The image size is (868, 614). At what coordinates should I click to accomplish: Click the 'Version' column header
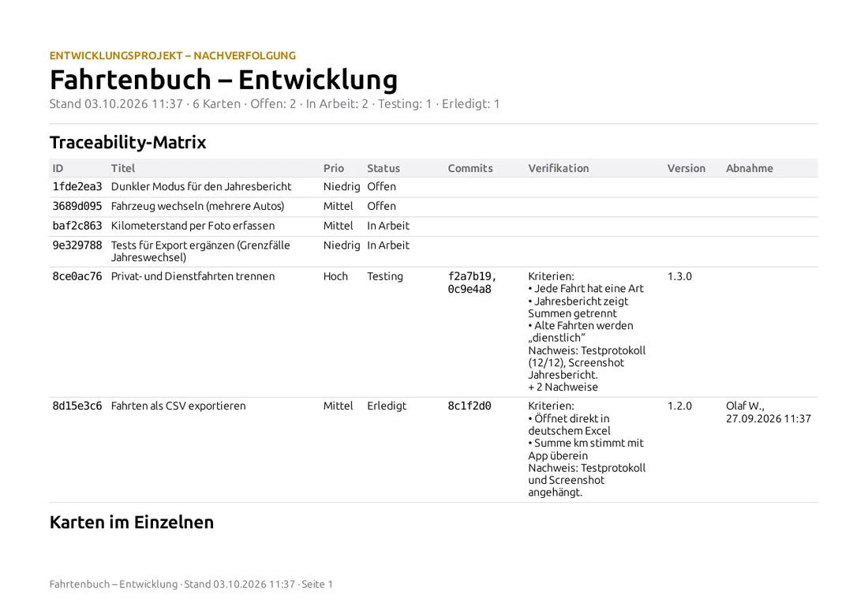coord(687,168)
